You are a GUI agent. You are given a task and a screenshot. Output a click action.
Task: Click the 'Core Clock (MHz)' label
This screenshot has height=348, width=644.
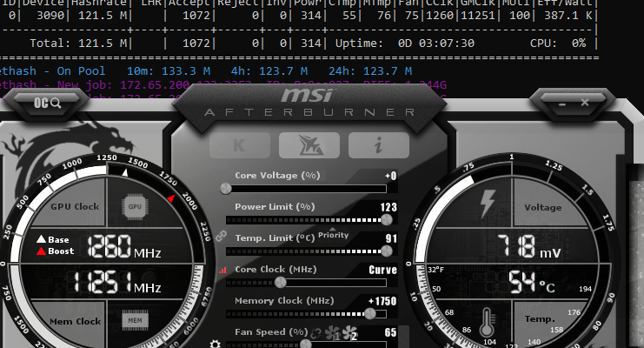(x=276, y=270)
